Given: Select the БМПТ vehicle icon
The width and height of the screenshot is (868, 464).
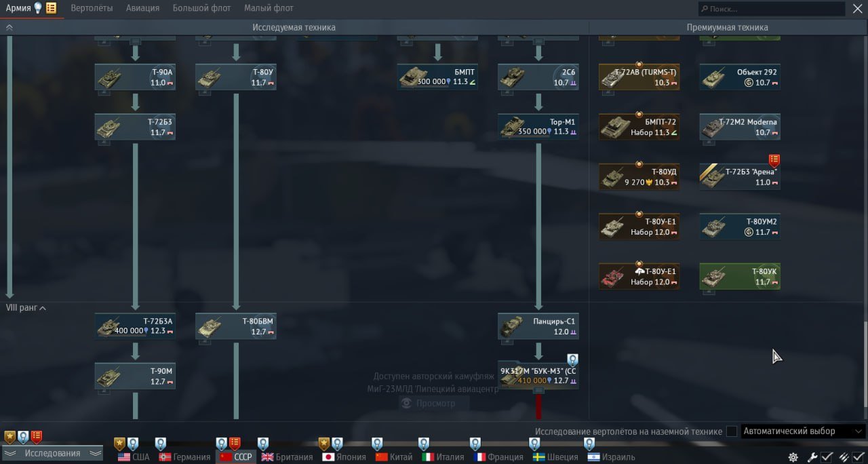Looking at the screenshot, I should (437, 77).
